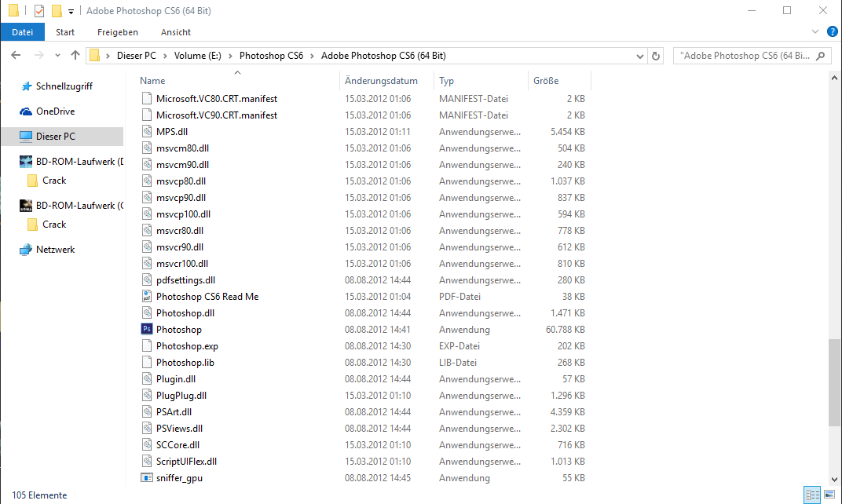
Task: Click the Netzwerk icon in the sidebar
Action: 26,250
